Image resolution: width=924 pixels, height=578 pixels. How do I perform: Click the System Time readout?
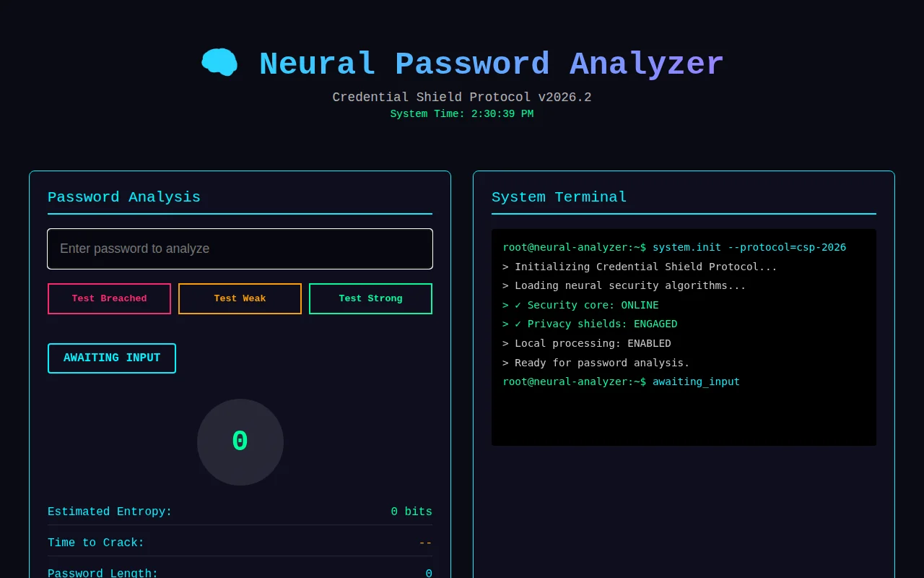click(x=462, y=114)
